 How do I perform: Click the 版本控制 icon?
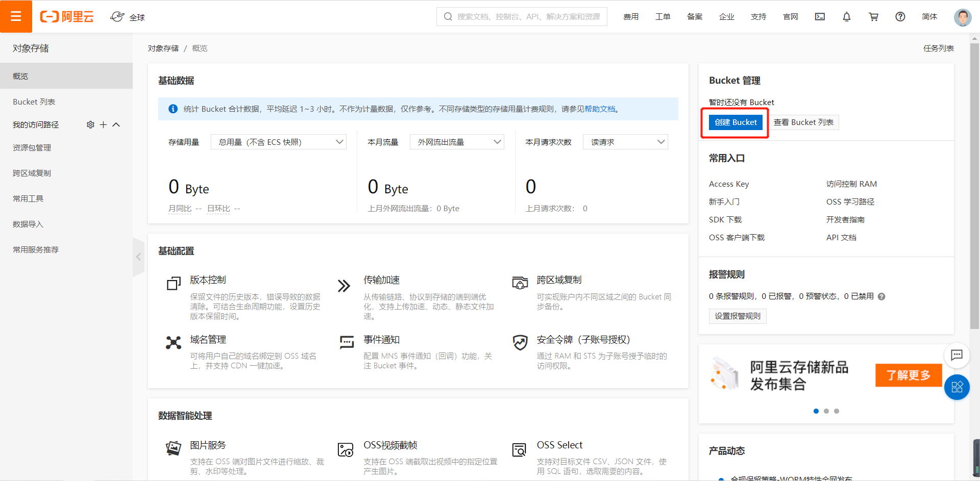(174, 283)
